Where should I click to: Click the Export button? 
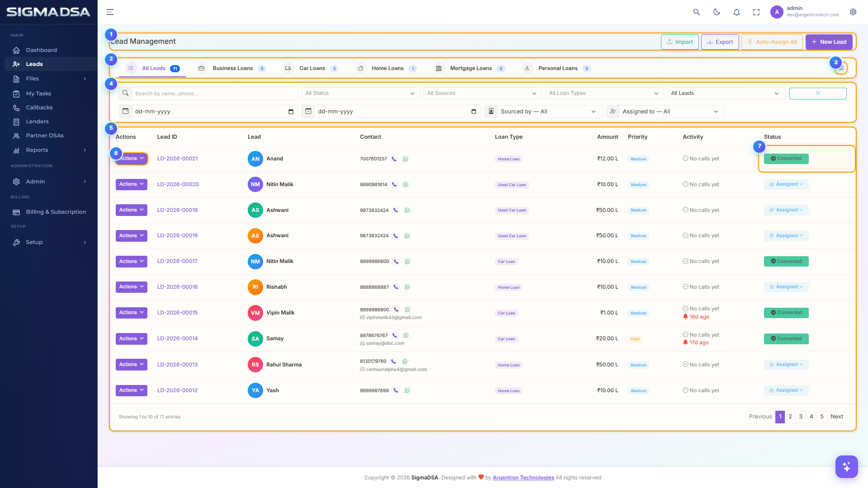[x=720, y=42]
